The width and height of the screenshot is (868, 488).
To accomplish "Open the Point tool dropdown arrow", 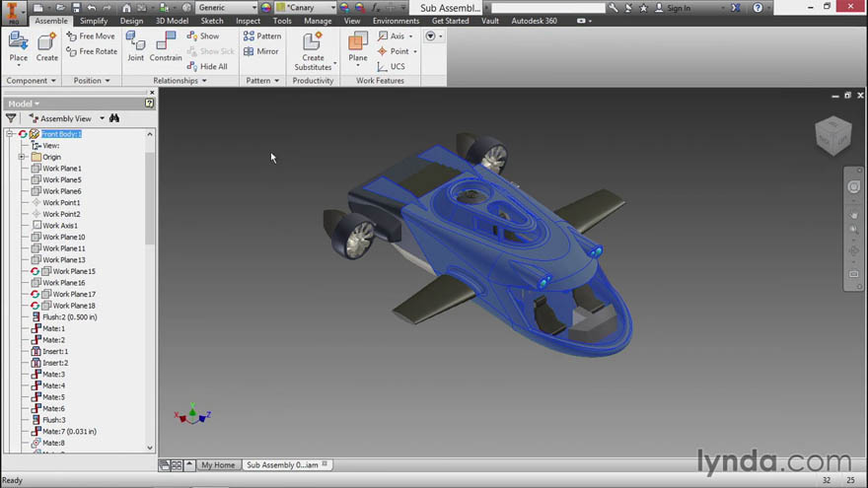I will point(415,51).
